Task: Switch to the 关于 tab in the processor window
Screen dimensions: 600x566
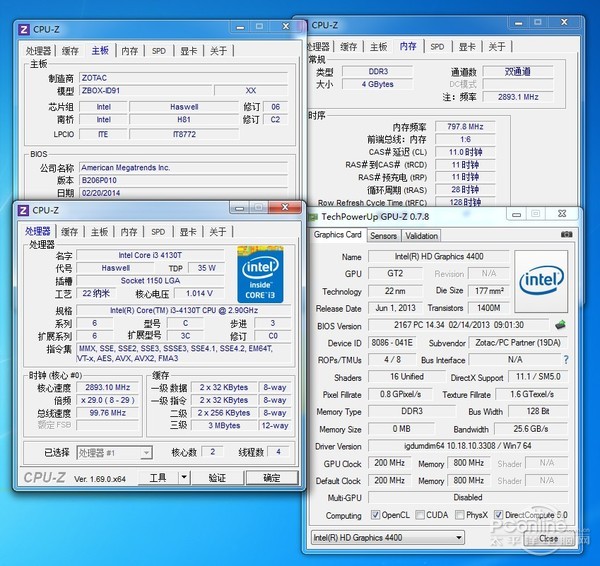Action: 218,232
